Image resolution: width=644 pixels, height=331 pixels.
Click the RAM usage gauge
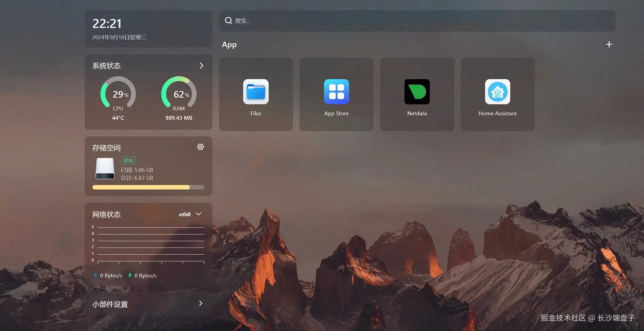tap(179, 92)
